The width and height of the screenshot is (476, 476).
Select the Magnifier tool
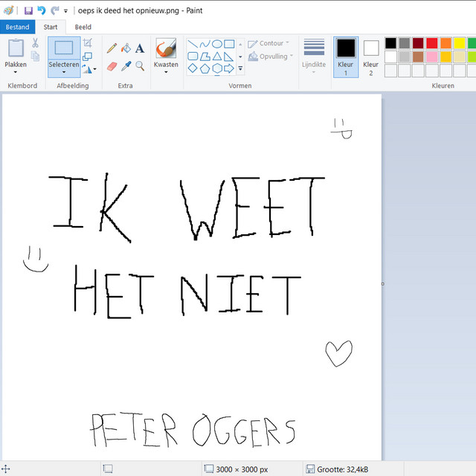140,67
